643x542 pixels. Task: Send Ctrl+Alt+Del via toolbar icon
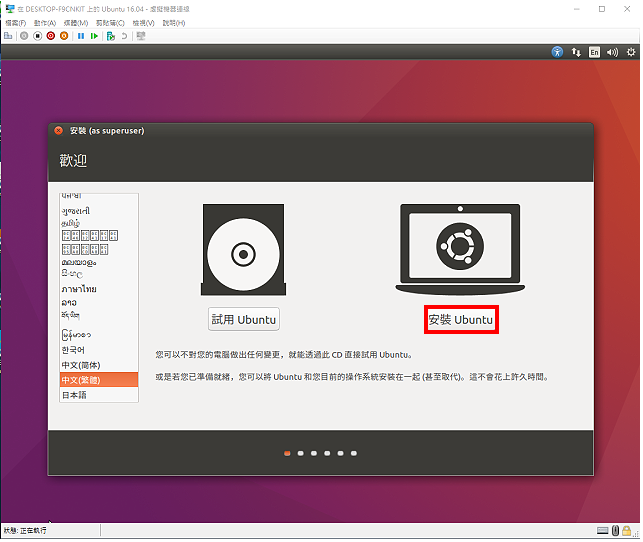8,36
